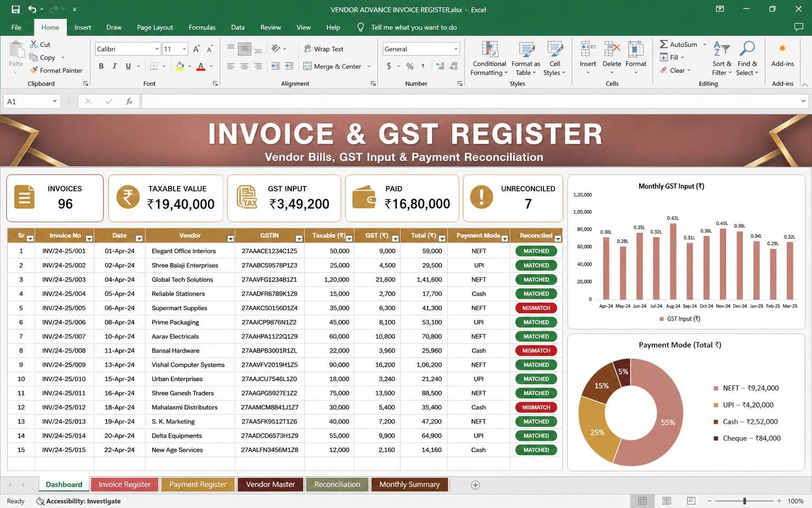Switch to Page Break Preview view icon
812x508 pixels.
coord(691,501)
